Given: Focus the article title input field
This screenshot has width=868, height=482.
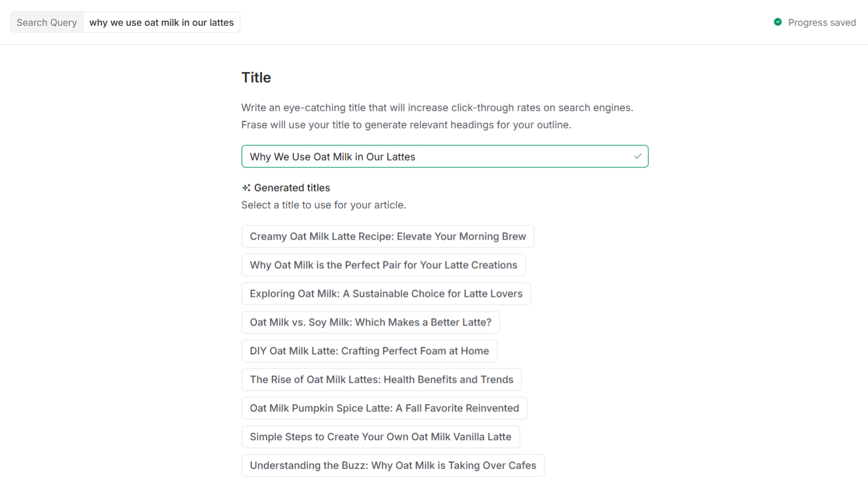Looking at the screenshot, I should 445,156.
